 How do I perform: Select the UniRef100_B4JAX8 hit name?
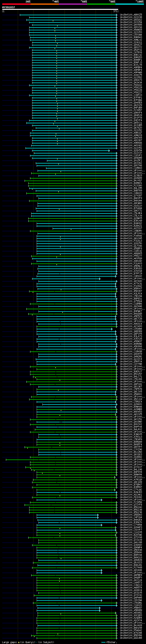[131, 625]
